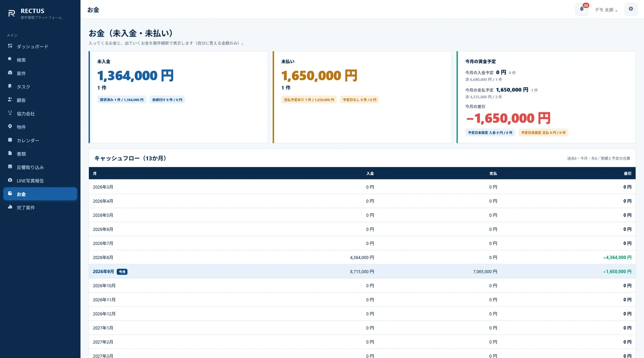Click the +4,364,000 円 差引 cell
The image size is (644, 358).
point(617,257)
